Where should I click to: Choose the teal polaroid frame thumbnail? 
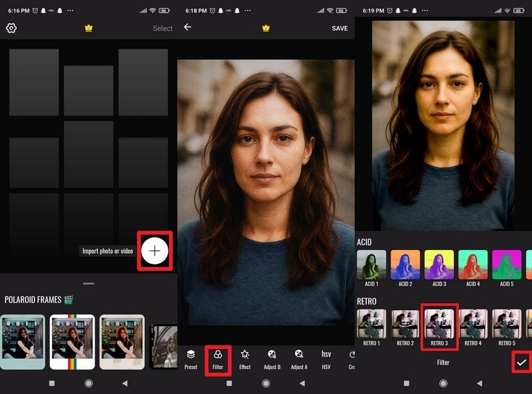(23, 342)
